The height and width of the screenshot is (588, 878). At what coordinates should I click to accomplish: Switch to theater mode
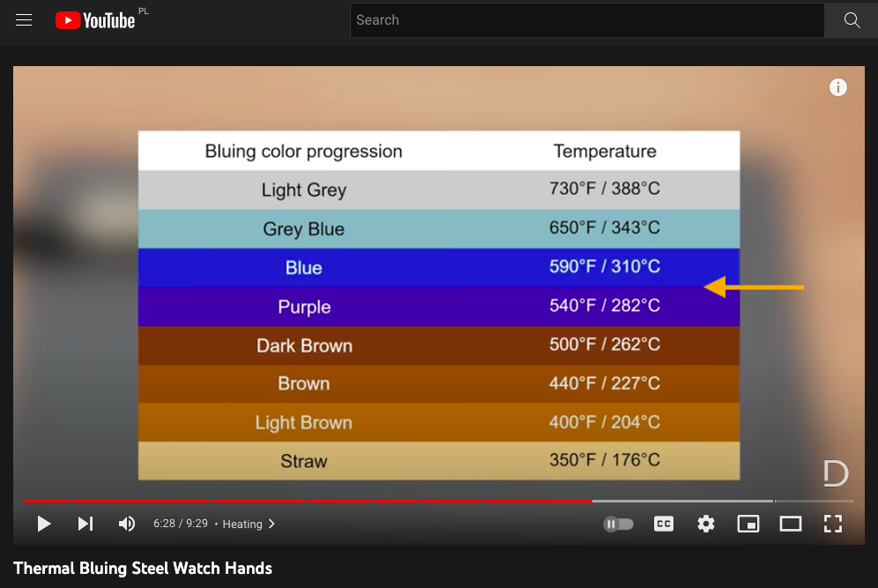click(790, 524)
